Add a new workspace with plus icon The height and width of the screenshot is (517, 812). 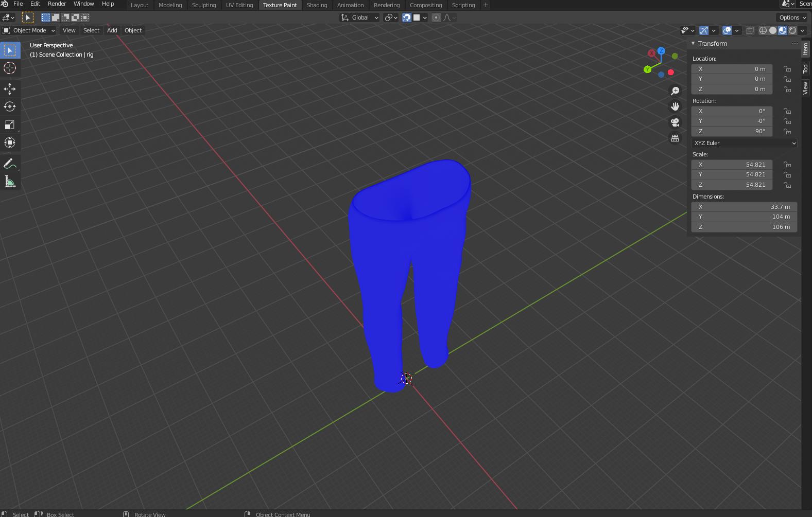click(x=486, y=5)
